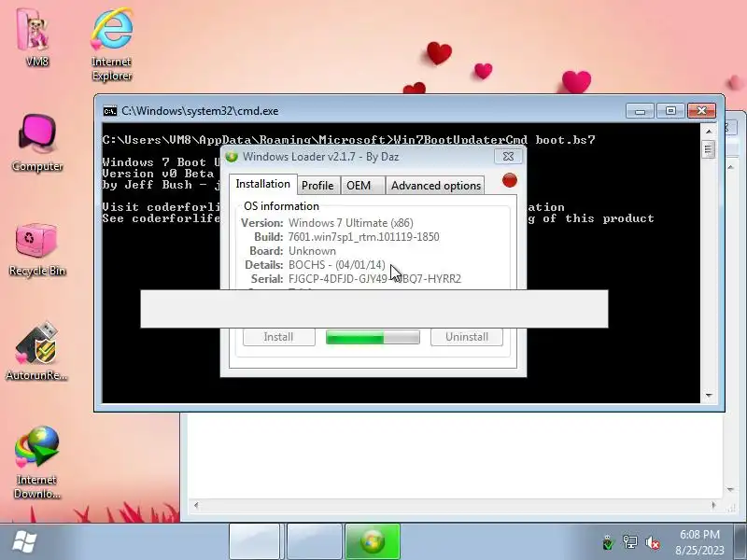The image size is (747, 560).
Task: Click the Install button
Action: click(x=278, y=337)
